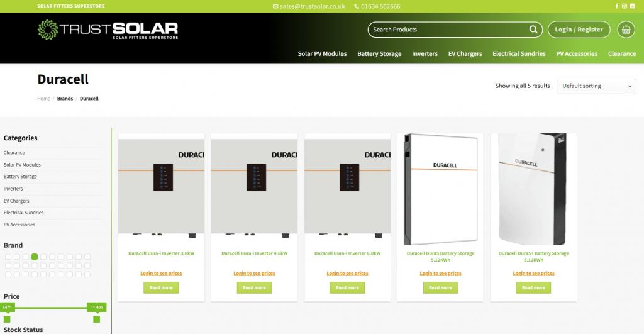Go to Brands breadcrumb
This screenshot has height=334, width=644.
(65, 99)
